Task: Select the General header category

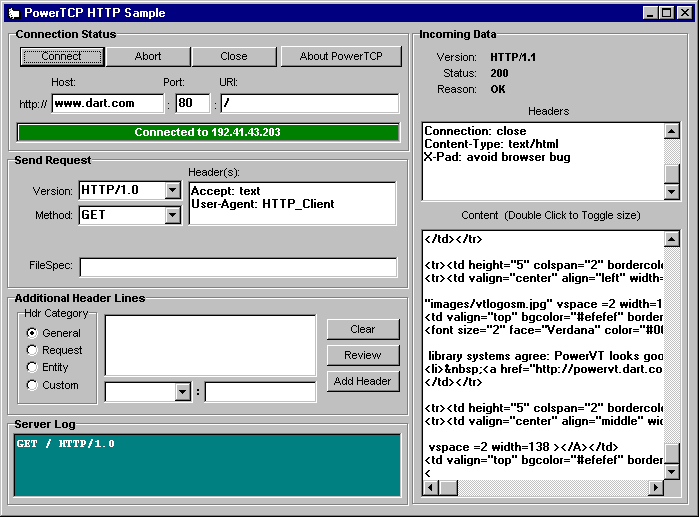Action: pyautogui.click(x=53, y=333)
